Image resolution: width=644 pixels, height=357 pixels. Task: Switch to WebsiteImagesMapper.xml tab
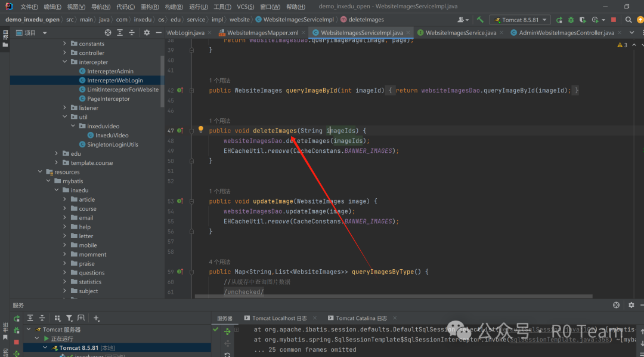[x=263, y=33]
